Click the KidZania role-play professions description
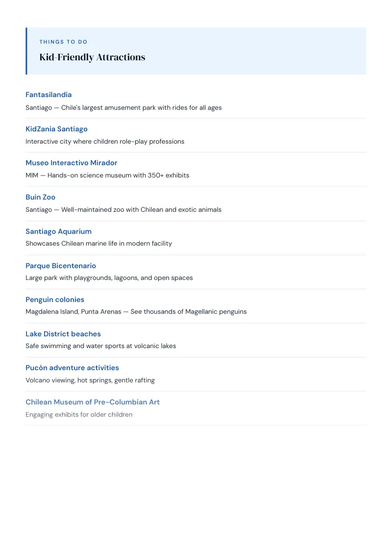392x555 pixels. pos(105,142)
